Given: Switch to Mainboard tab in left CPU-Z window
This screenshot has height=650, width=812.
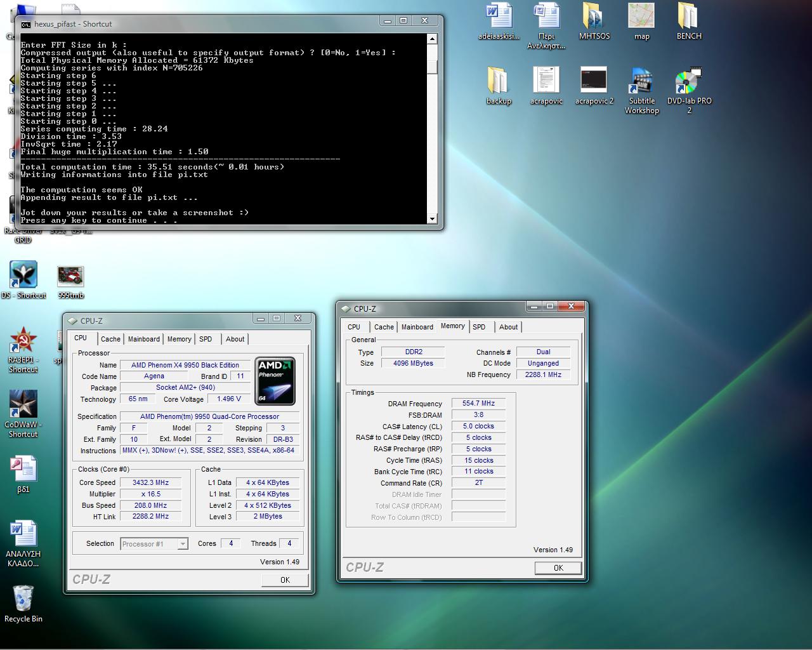Looking at the screenshot, I should [144, 339].
